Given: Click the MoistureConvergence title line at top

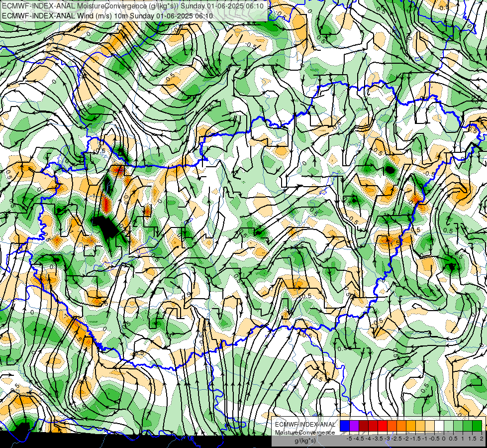Looking at the screenshot, I should (133, 6).
